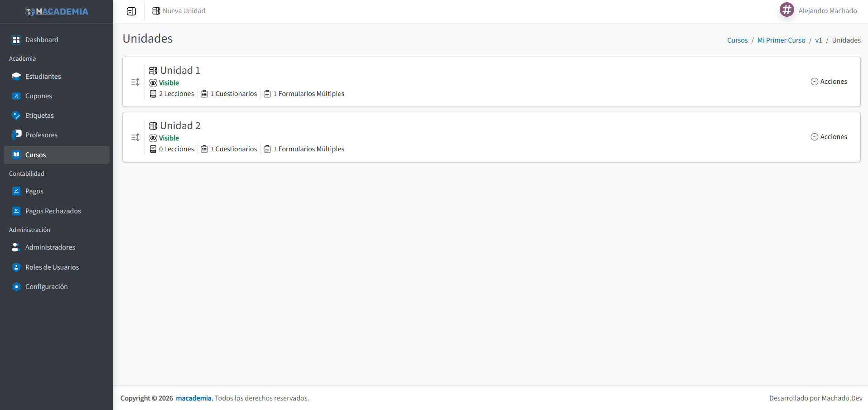Select the Estudiantes icon in the sidebar
The width and height of the screenshot is (868, 410).
pos(16,76)
